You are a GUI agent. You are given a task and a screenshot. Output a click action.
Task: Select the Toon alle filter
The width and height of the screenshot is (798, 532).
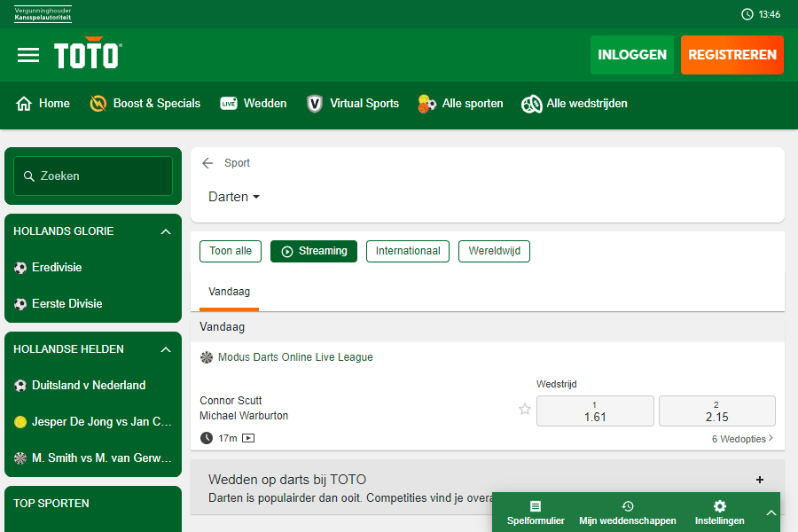231,251
